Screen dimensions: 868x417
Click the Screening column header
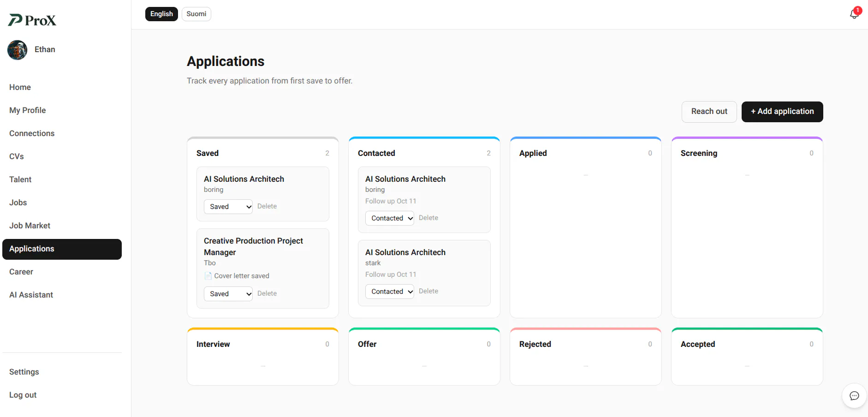click(x=699, y=153)
